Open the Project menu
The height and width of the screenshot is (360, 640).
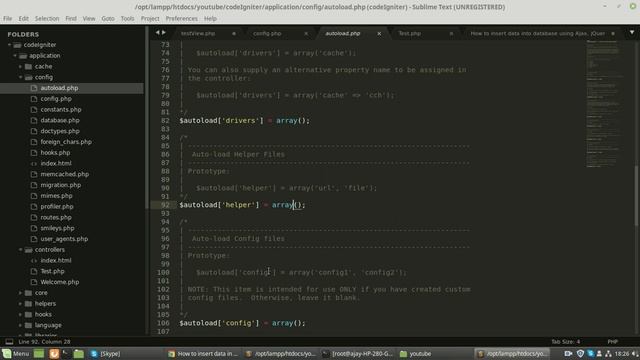pos(150,18)
